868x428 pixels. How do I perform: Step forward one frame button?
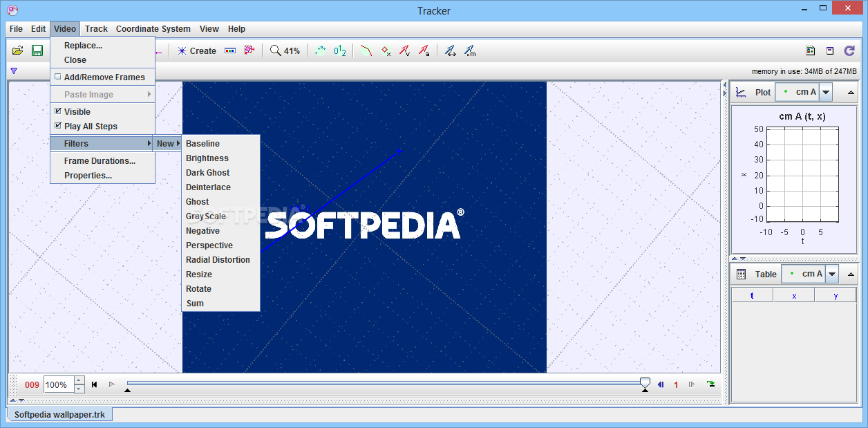[x=691, y=384]
